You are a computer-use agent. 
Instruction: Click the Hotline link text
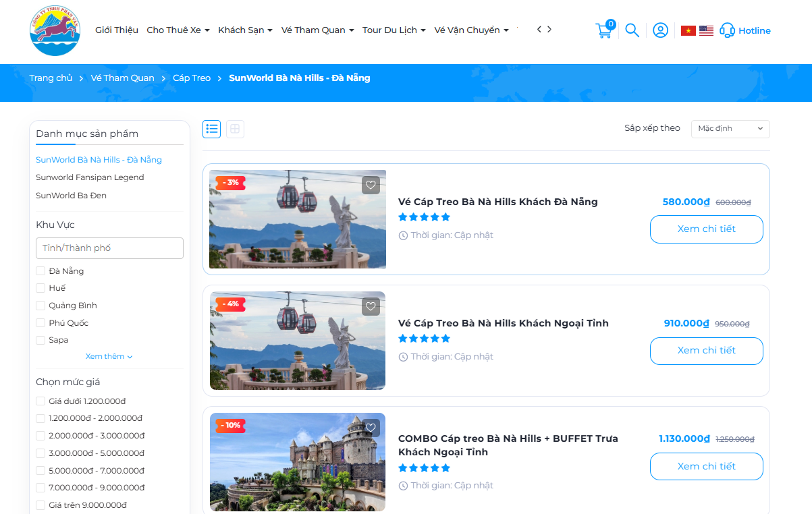755,30
